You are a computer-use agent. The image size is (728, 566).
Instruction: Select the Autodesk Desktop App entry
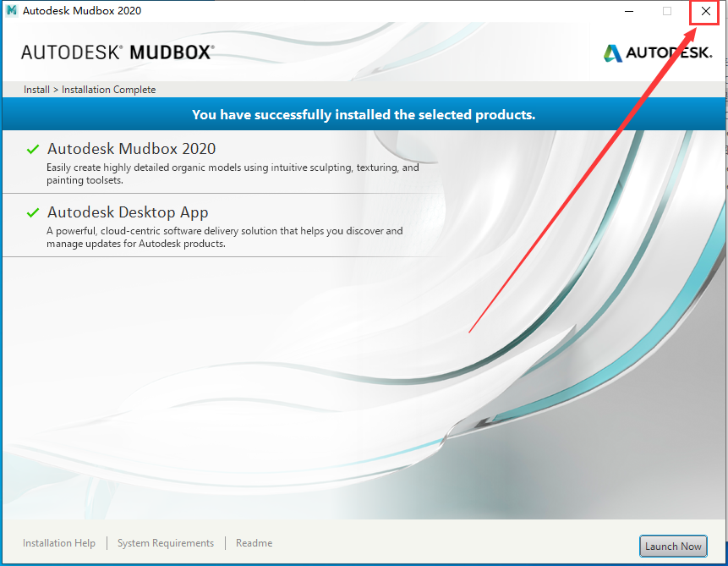point(128,212)
